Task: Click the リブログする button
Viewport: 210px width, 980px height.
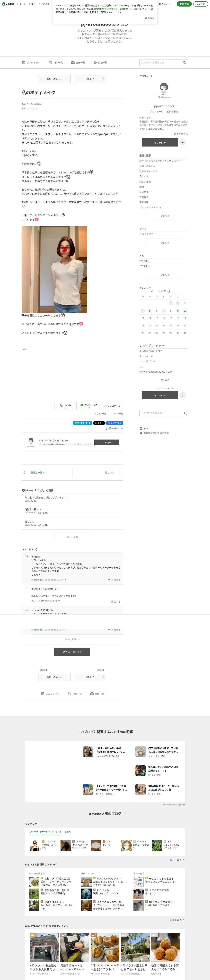Action: [x=112, y=406]
